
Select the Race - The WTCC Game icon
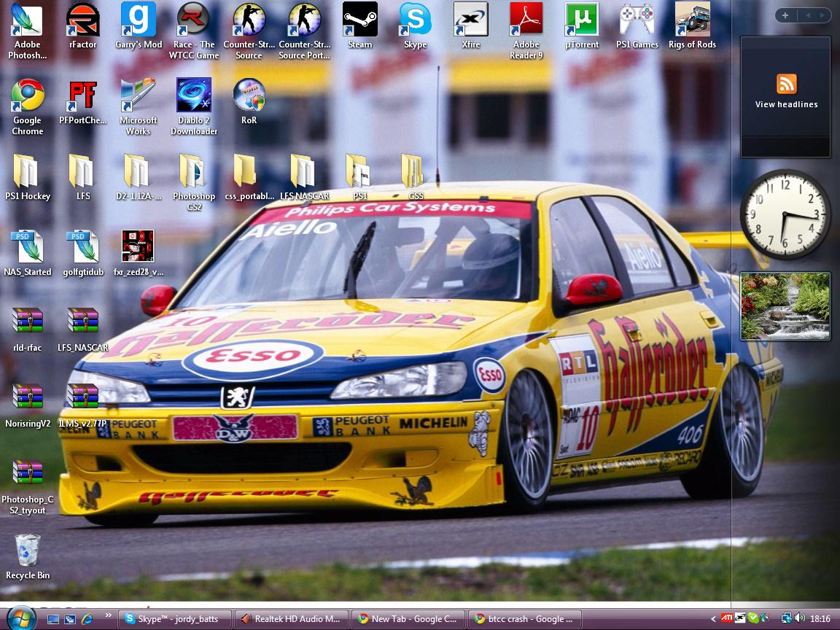click(193, 31)
